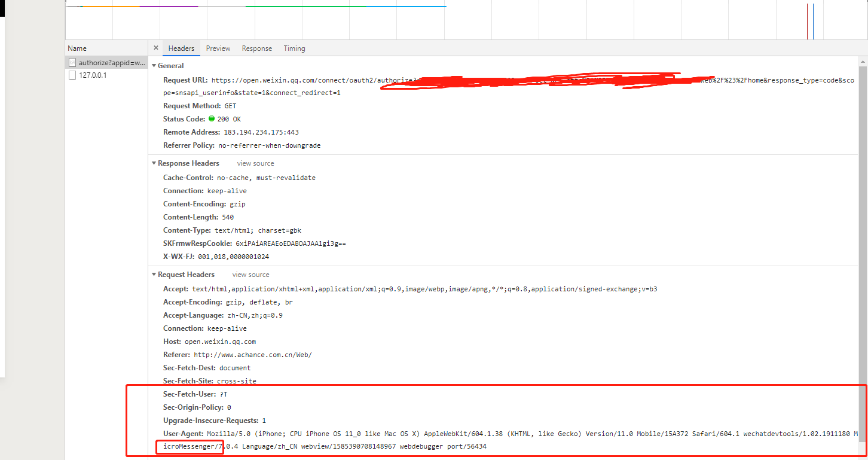Click Sec-Fetch-Site cross-site value
The width and height of the screenshot is (868, 460).
point(237,381)
